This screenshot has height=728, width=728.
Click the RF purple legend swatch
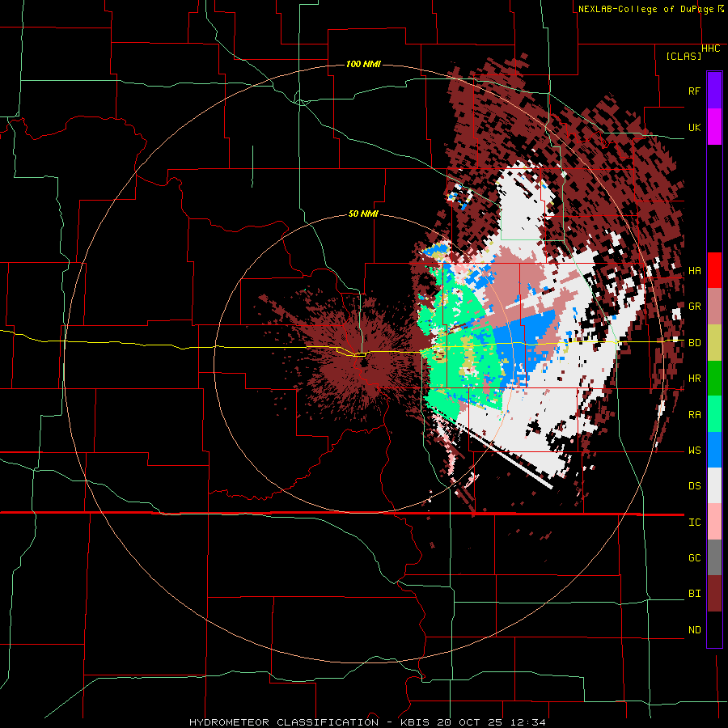click(714, 91)
